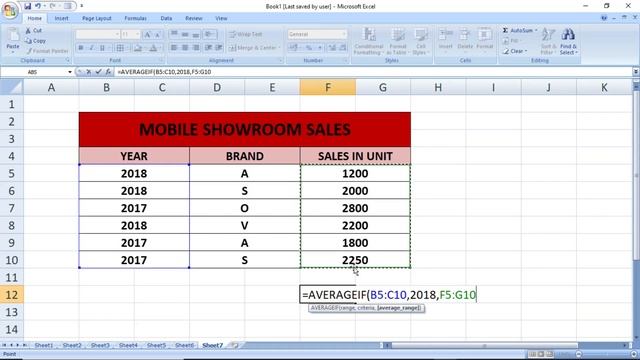Save the workbook from Quick Access toolbar
Screen dimensions: 640x360
(x=27, y=6)
